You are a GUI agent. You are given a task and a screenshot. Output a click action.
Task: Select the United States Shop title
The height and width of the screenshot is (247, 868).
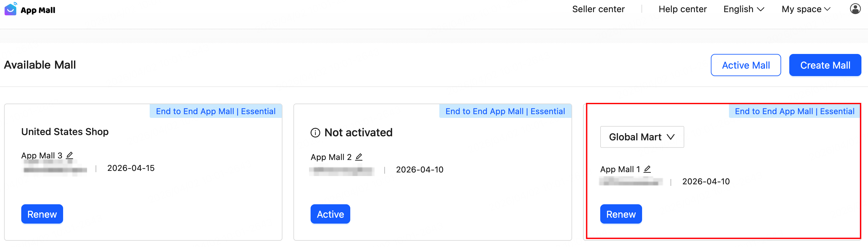[65, 132]
